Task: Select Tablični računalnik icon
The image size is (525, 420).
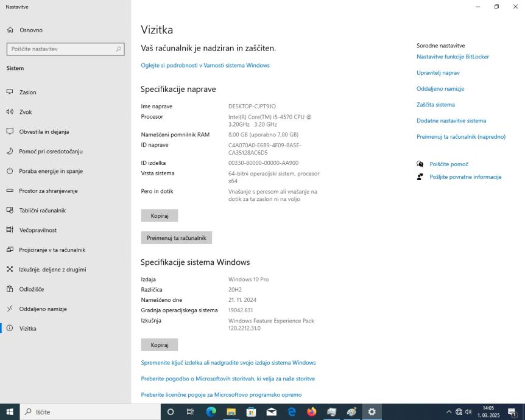Action: [x=10, y=210]
